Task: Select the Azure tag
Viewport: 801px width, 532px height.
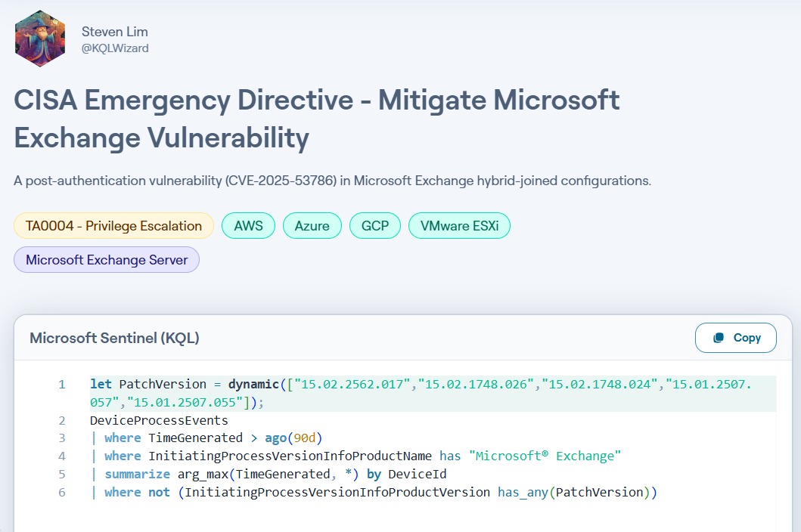Action: point(312,226)
